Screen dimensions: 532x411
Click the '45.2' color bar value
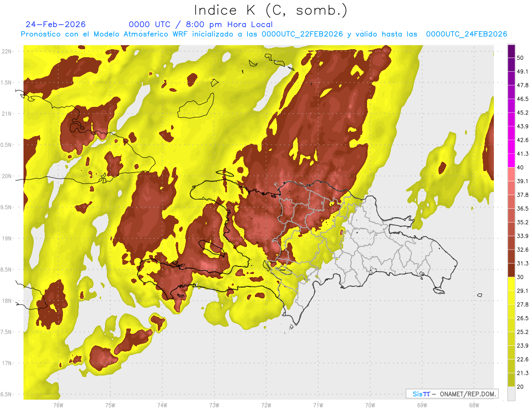pyautogui.click(x=523, y=113)
